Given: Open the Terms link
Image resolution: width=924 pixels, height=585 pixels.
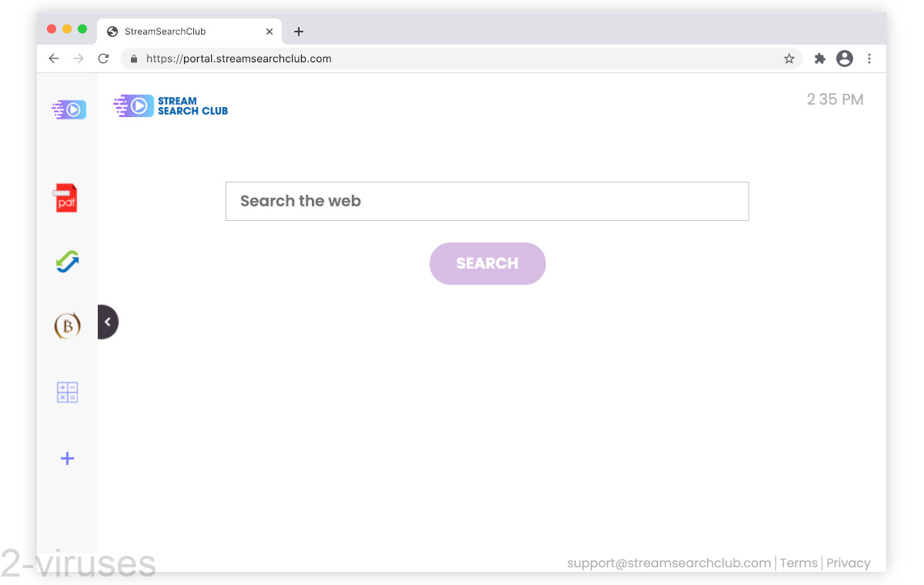Looking at the screenshot, I should click(x=798, y=563).
